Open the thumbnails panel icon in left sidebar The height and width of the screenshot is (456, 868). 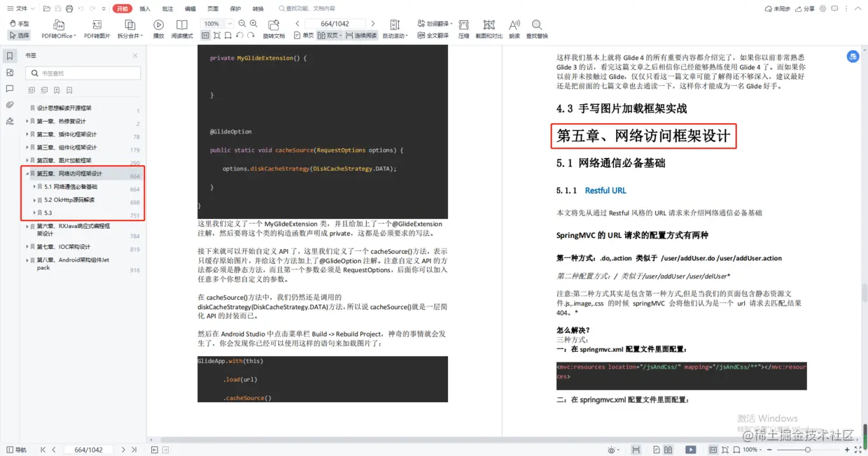(10, 72)
